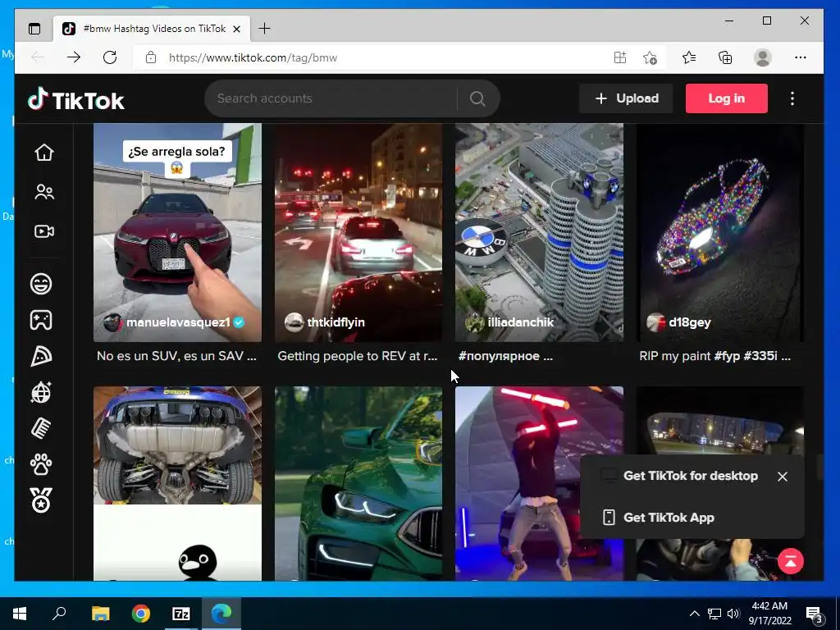Open the tab actions menu icon
840x630 pixels.
point(34,29)
